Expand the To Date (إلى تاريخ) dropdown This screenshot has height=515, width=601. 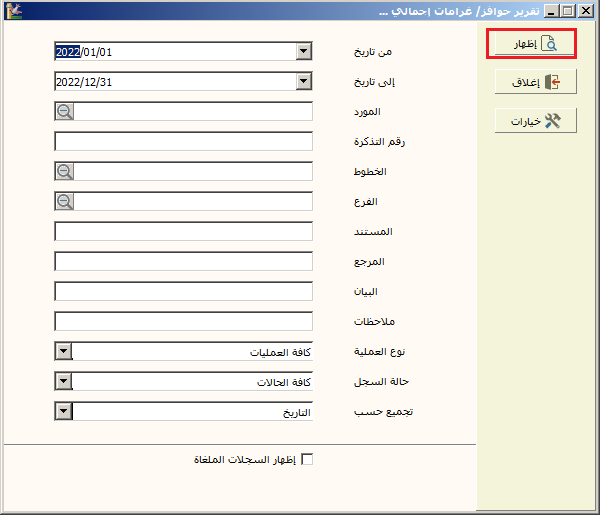(304, 82)
